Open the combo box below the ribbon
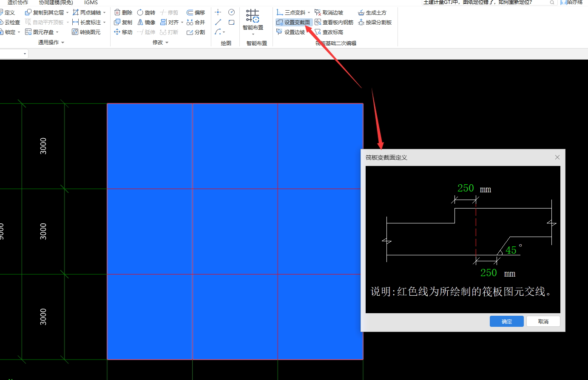Image resolution: width=588 pixels, height=380 pixels. pos(14,54)
